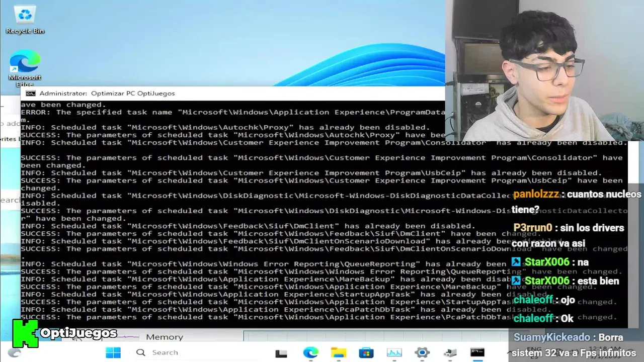Click the Windows Start button
Image resolution: width=644 pixels, height=362 pixels.
113,352
